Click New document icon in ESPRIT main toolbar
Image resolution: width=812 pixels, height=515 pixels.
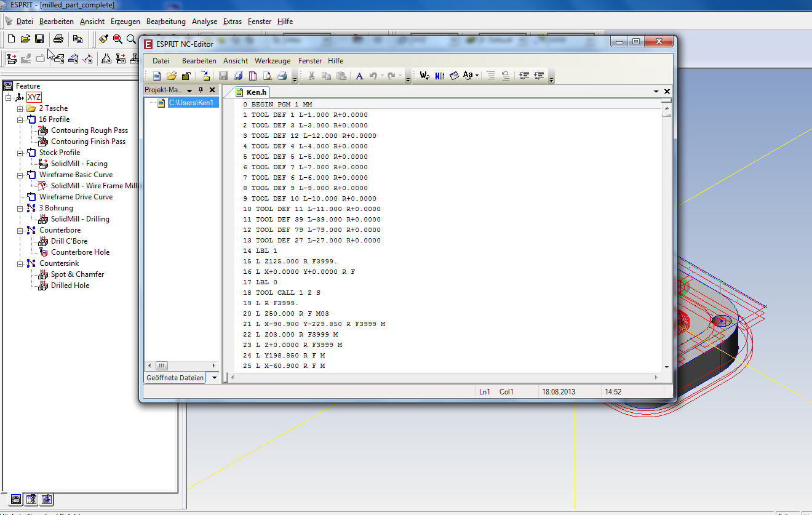[11, 39]
